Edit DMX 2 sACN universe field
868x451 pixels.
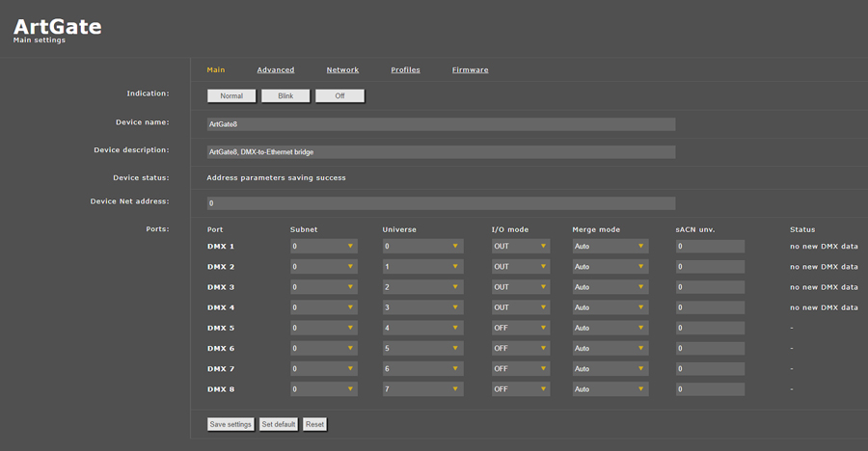click(710, 267)
